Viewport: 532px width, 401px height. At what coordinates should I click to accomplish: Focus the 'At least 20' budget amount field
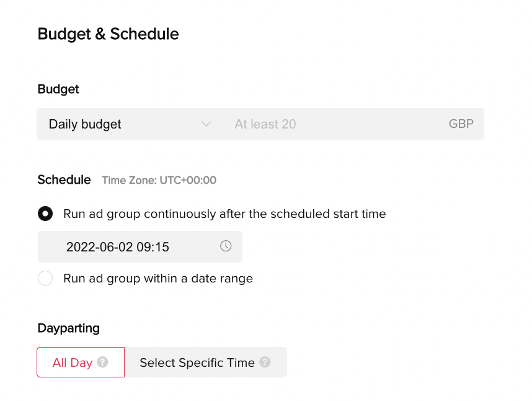click(x=335, y=124)
